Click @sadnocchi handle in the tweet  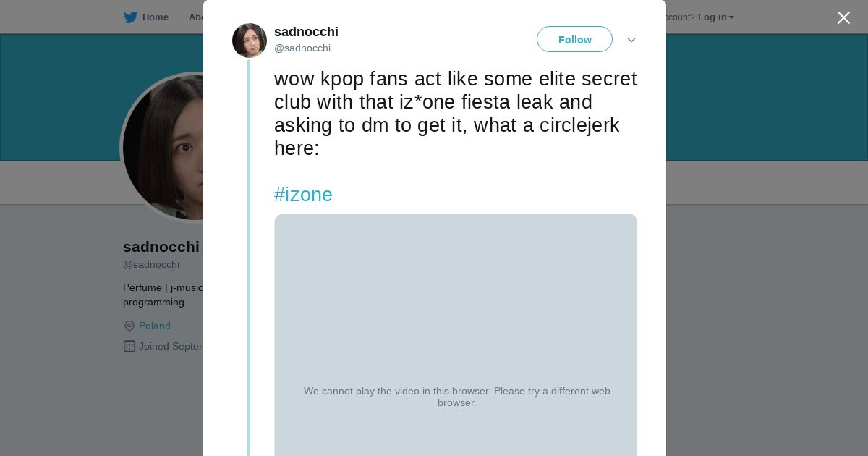[302, 48]
